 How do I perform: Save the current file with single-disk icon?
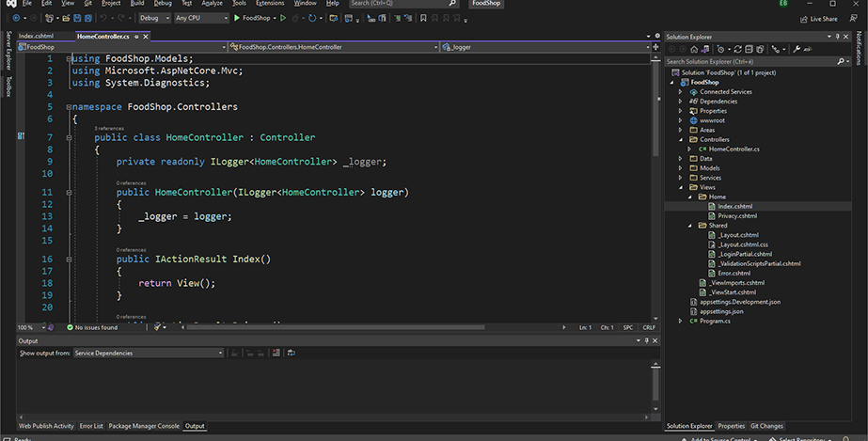click(77, 18)
